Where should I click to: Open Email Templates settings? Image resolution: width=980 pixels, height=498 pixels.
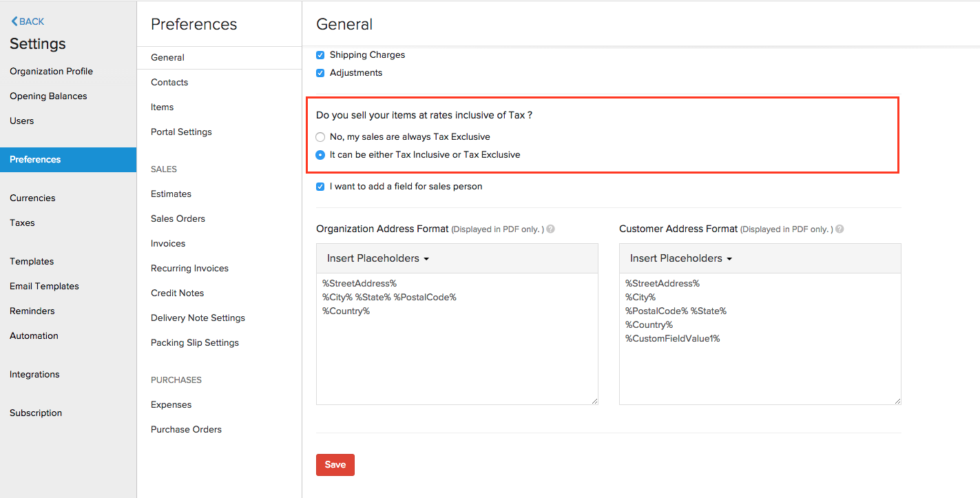(x=44, y=287)
